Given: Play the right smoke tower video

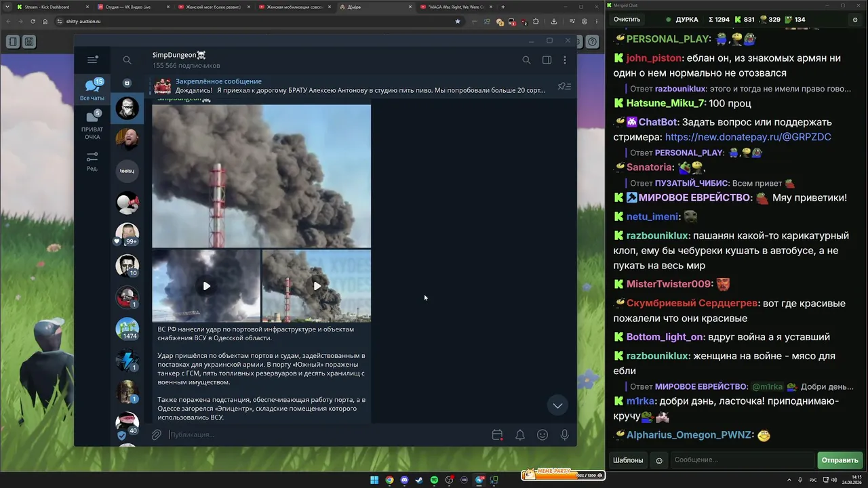Looking at the screenshot, I should pos(317,285).
